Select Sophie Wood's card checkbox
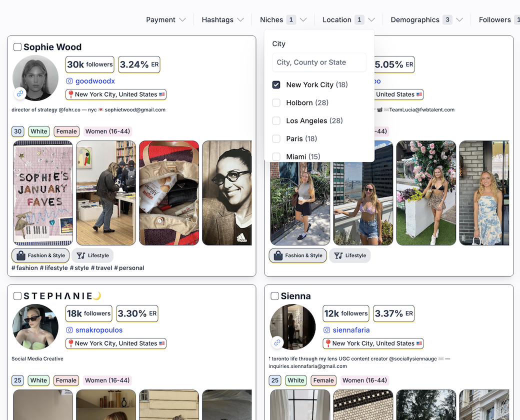This screenshot has height=420, width=520. (x=17, y=47)
